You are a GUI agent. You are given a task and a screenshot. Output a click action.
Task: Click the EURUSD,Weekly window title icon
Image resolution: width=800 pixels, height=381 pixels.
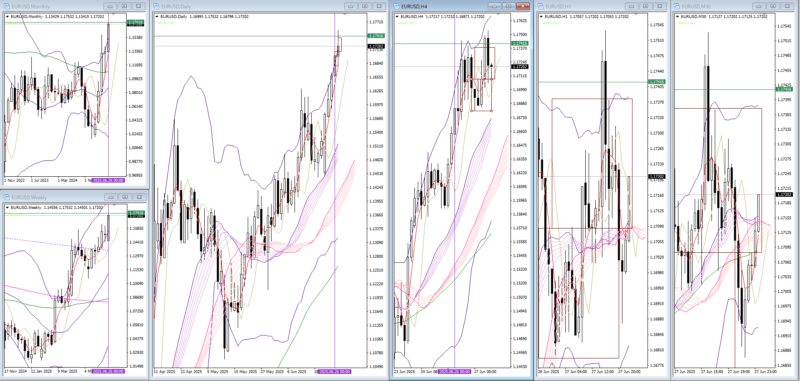pyautogui.click(x=7, y=197)
